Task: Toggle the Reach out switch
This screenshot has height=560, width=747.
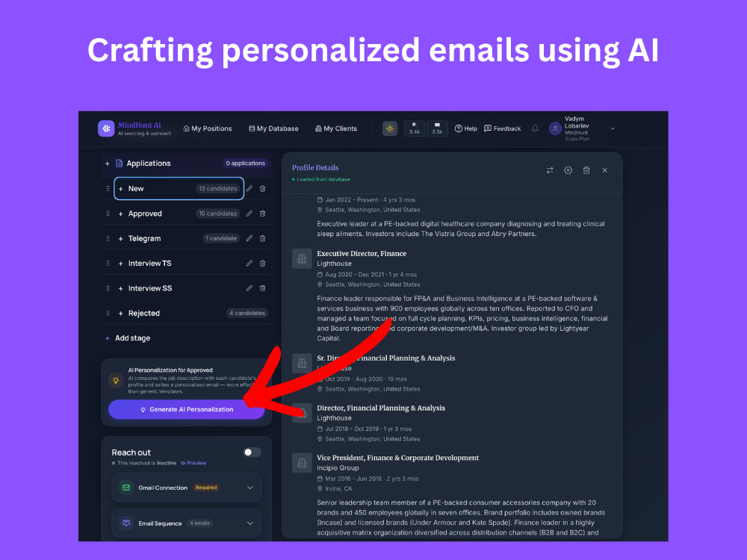Action: tap(252, 452)
